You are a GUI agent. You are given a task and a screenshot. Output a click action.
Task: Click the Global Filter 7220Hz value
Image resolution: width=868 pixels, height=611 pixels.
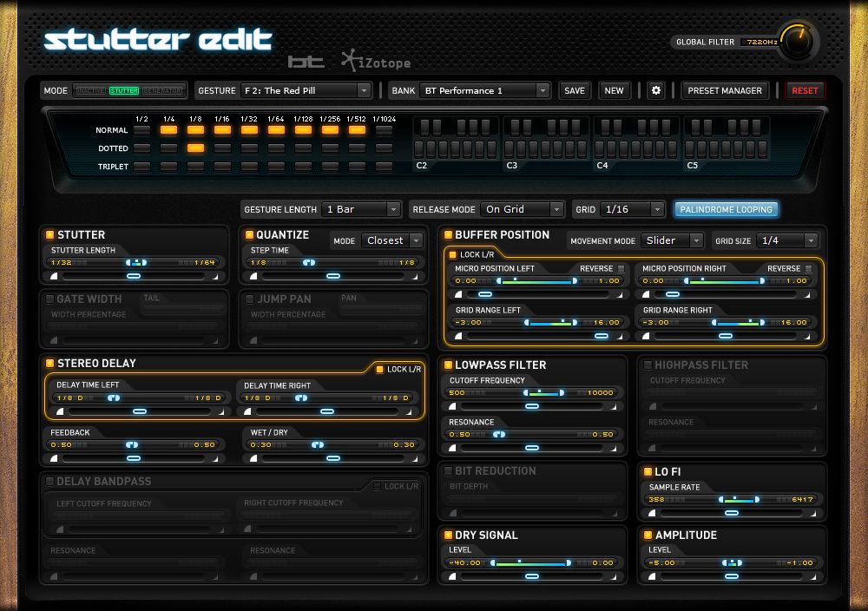point(762,42)
